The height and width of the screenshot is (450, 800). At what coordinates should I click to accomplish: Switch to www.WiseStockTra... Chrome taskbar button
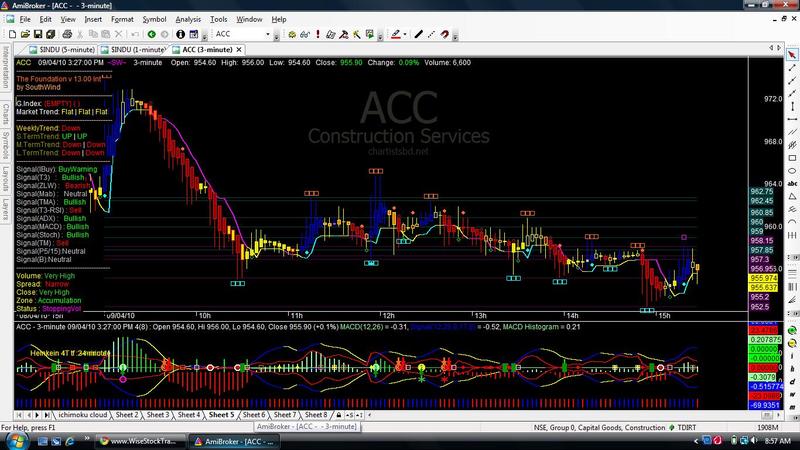[139, 441]
